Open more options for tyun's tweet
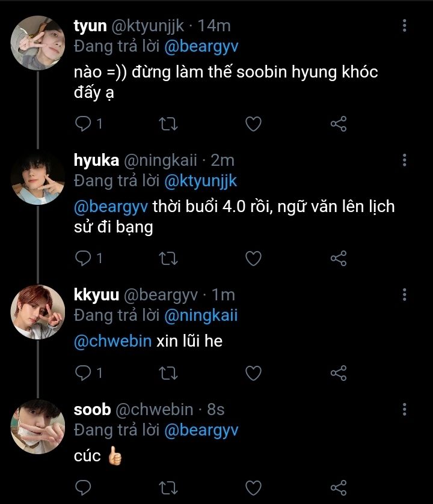The width and height of the screenshot is (433, 504). pyautogui.click(x=405, y=26)
